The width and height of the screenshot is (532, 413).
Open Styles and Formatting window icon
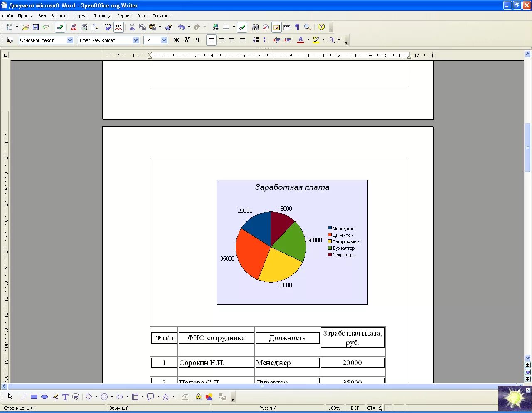click(x=10, y=40)
